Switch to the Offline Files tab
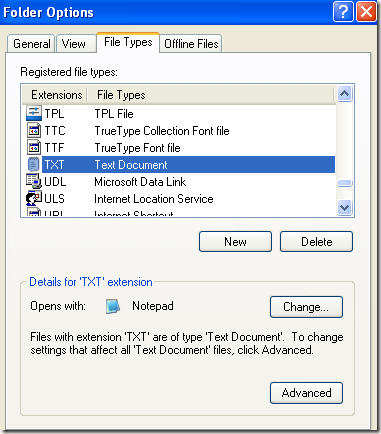The height and width of the screenshot is (434, 381). pos(191,44)
